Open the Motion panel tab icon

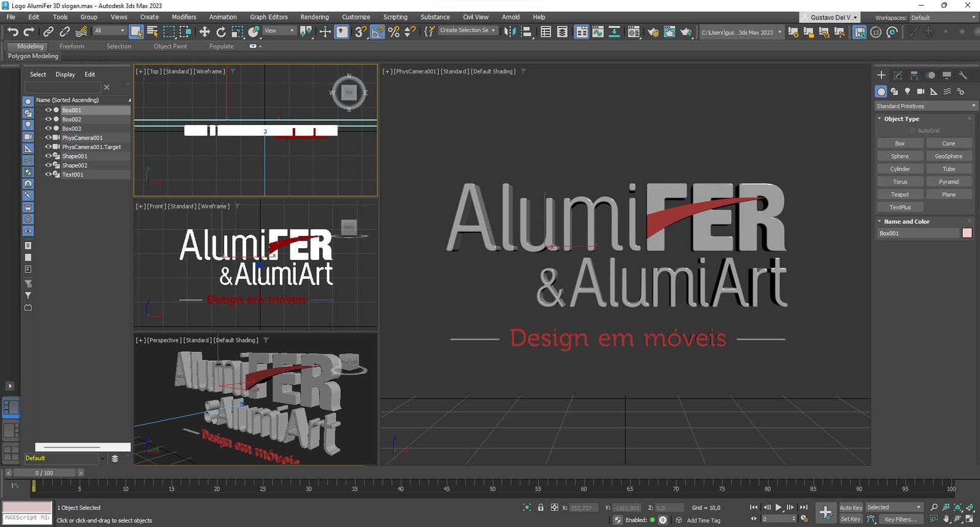click(930, 75)
